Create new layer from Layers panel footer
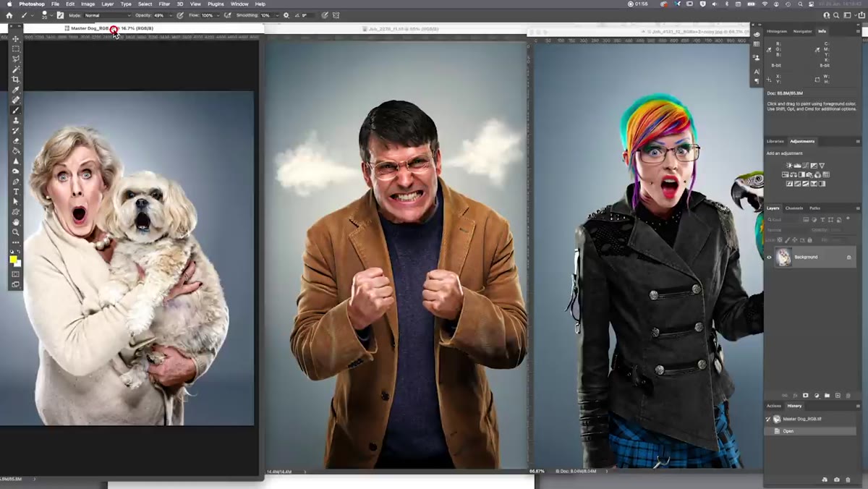 click(x=838, y=396)
